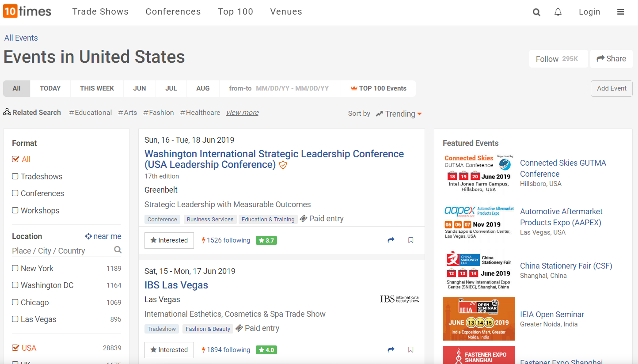Click the verified badge beside the conference title
The image size is (638, 364).
(283, 165)
